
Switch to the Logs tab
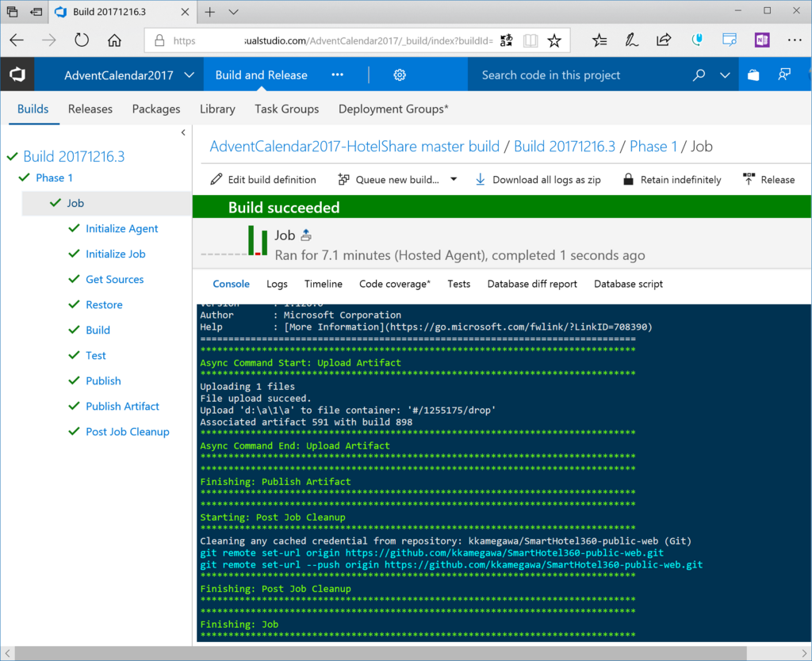coord(277,284)
